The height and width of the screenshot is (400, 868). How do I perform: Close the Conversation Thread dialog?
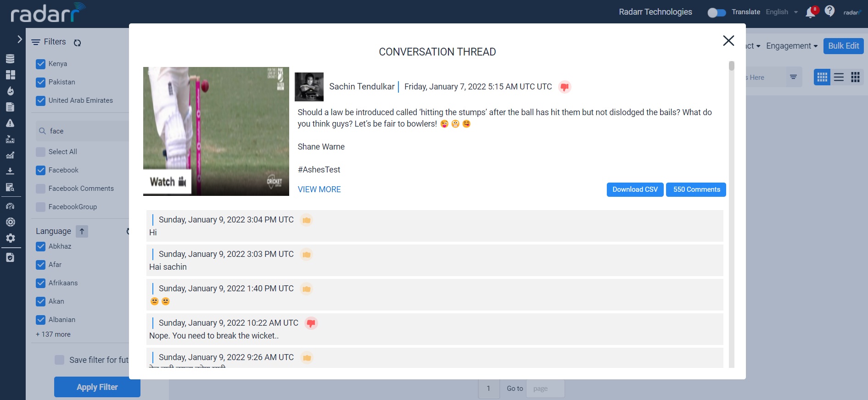point(728,40)
